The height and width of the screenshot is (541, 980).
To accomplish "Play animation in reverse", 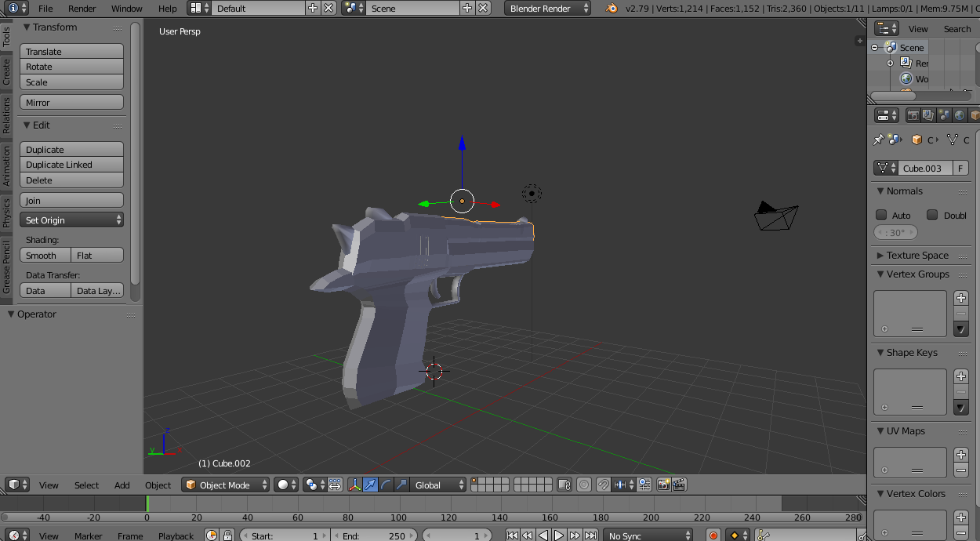I will [x=543, y=536].
